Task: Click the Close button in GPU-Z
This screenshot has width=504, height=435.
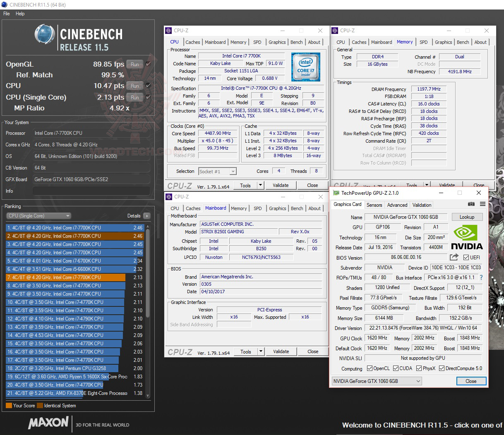Action: 471,381
